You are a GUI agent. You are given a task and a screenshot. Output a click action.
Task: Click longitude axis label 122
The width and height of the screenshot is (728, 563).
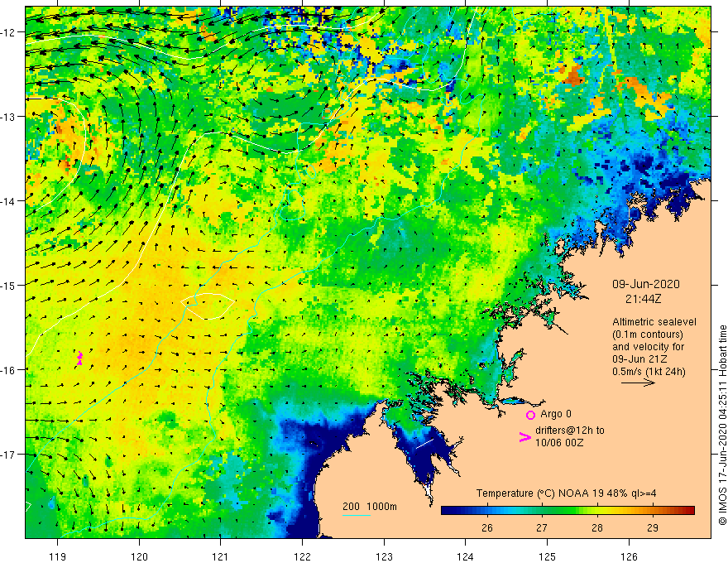(302, 556)
